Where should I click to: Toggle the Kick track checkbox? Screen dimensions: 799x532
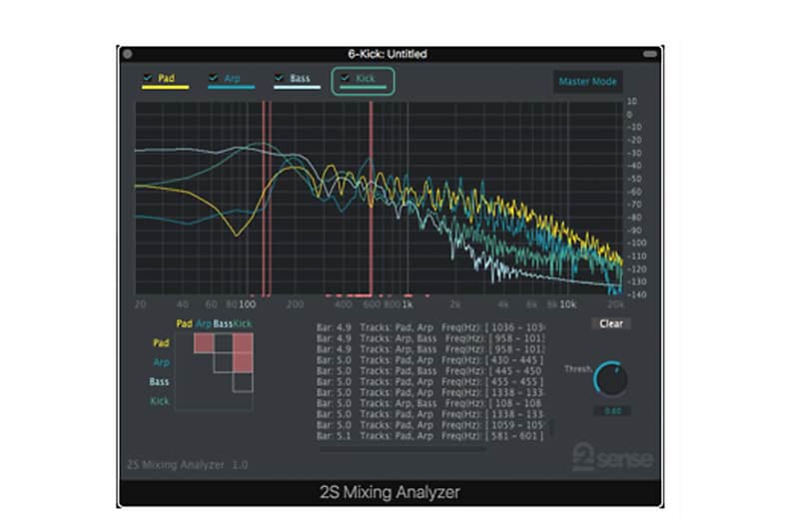[x=345, y=78]
